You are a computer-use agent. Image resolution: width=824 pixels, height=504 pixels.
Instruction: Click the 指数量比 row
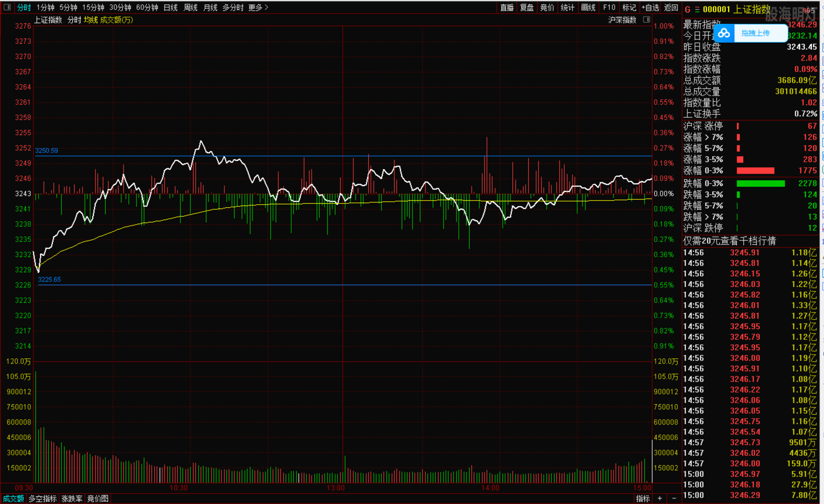click(750, 103)
